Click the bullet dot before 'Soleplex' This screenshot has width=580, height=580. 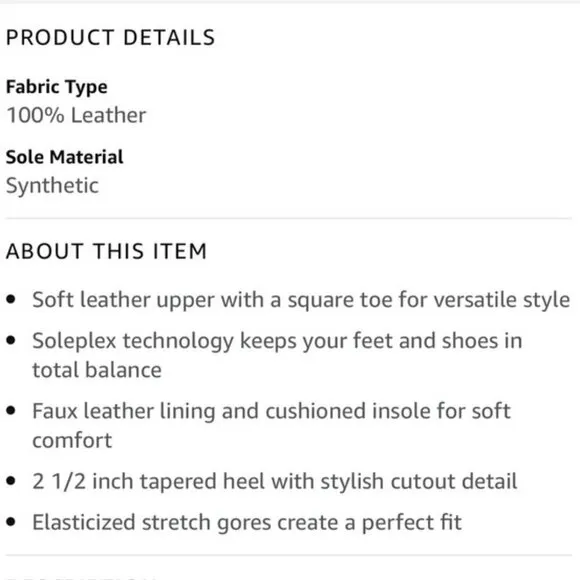click(11, 340)
